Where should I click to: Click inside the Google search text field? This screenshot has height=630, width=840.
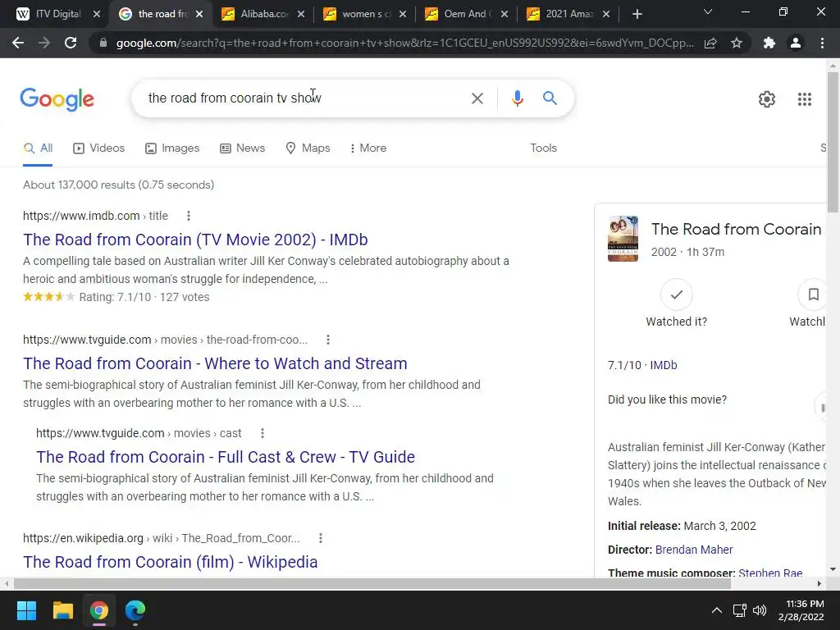303,98
